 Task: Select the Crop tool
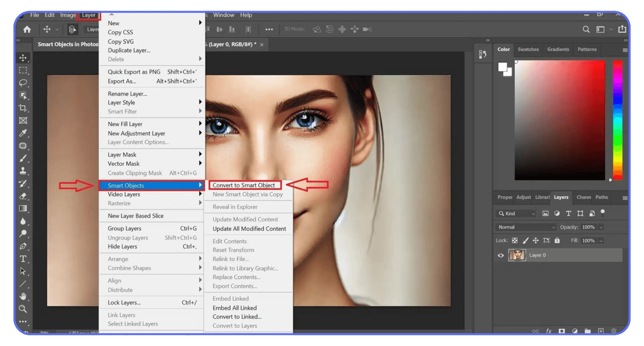point(23,108)
